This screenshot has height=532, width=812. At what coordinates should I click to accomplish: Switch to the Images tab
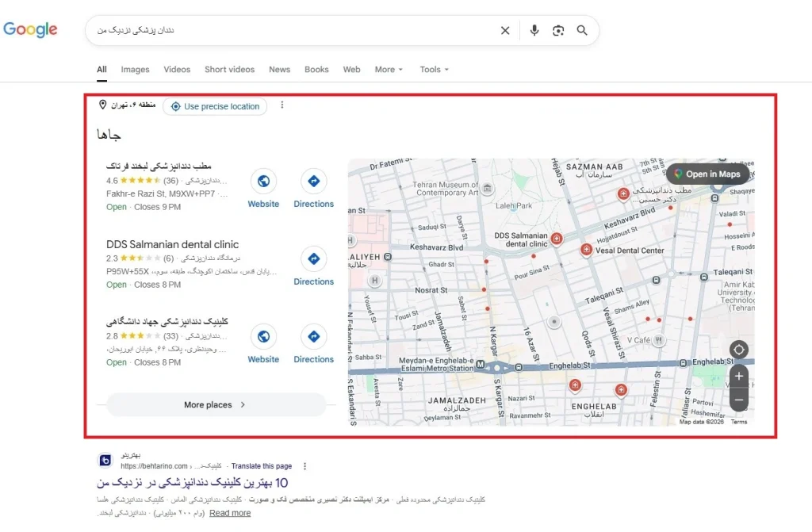click(x=135, y=70)
